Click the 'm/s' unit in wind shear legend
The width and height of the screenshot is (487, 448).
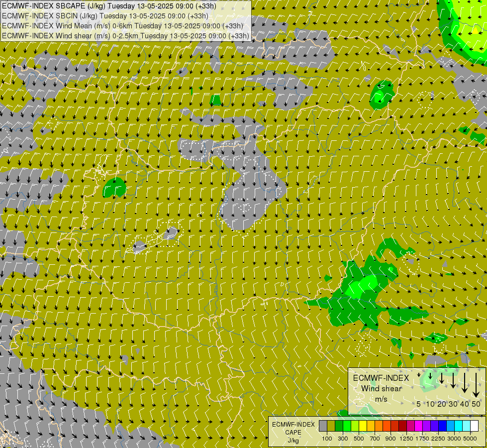coord(382,399)
